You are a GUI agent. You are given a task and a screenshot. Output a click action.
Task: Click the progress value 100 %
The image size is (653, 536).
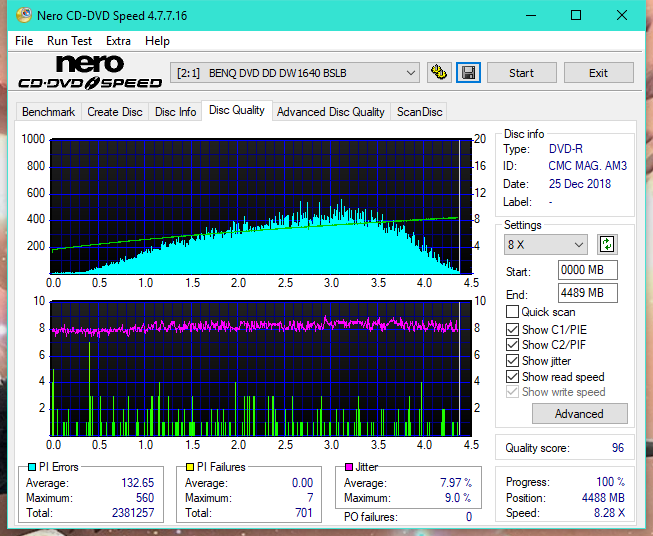pos(611,482)
